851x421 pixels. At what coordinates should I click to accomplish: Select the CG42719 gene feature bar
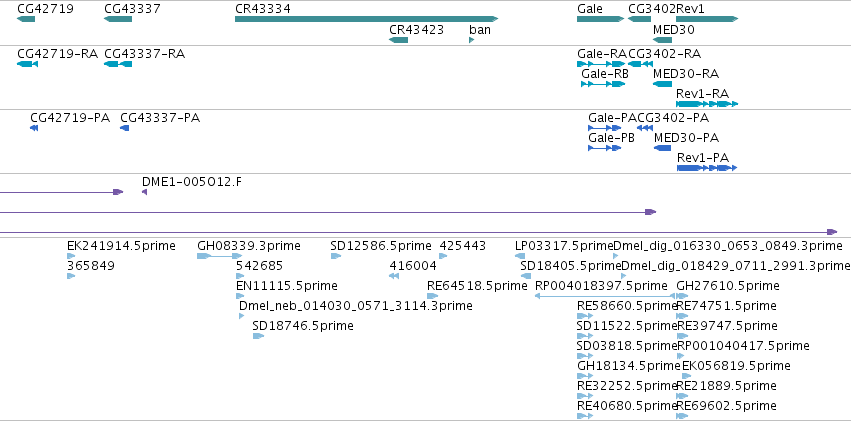point(26,19)
